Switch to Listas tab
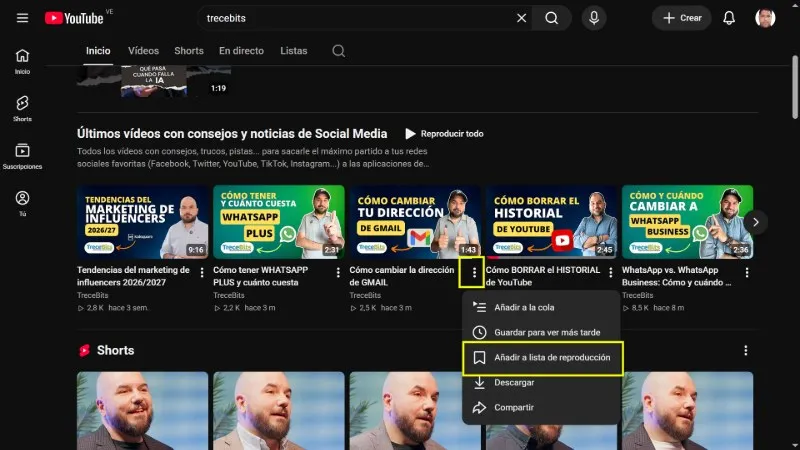Viewport: 800px width, 450px height. click(x=293, y=51)
